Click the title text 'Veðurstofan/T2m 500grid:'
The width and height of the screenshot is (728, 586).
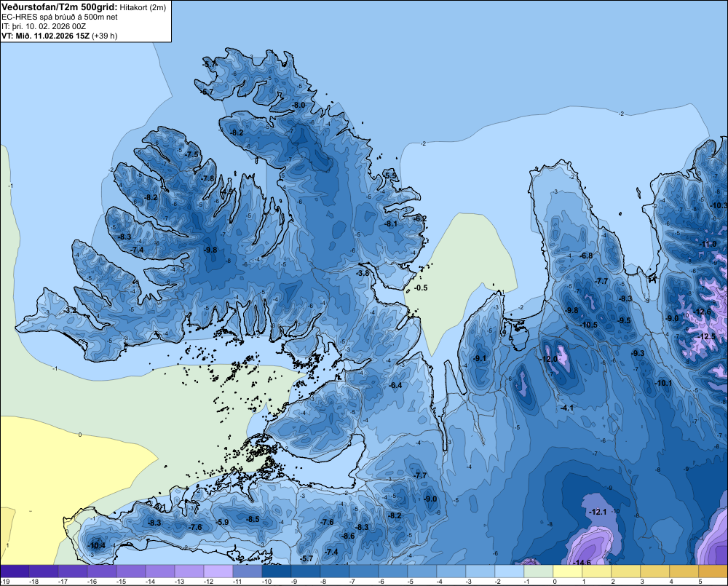click(x=59, y=7)
